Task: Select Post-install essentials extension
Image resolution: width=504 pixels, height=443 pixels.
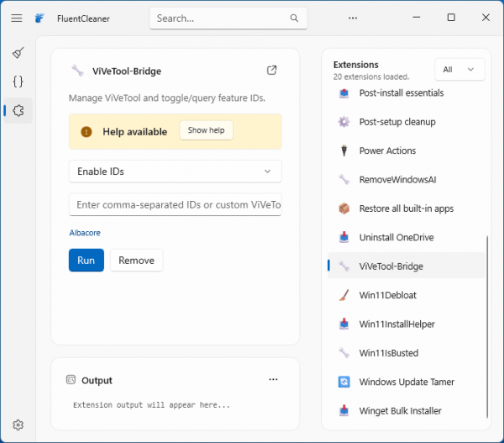Action: [406, 93]
